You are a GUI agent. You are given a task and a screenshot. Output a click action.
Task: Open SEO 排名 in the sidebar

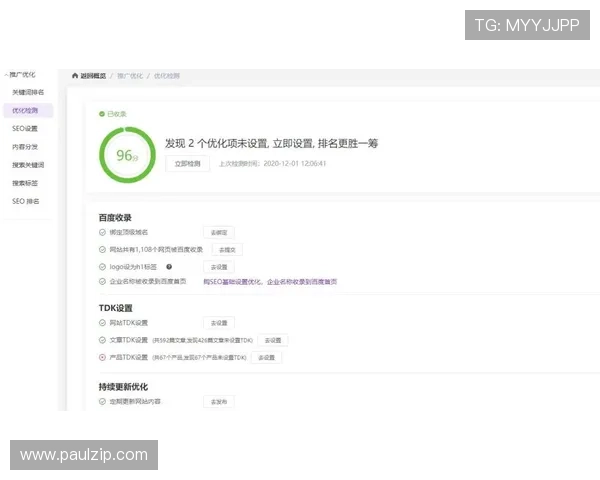click(x=26, y=201)
